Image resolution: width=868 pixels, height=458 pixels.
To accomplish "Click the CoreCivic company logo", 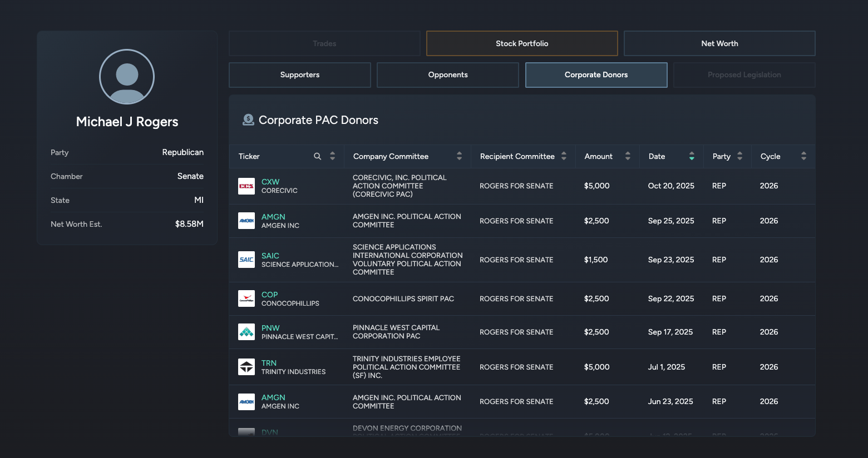I will [246, 186].
